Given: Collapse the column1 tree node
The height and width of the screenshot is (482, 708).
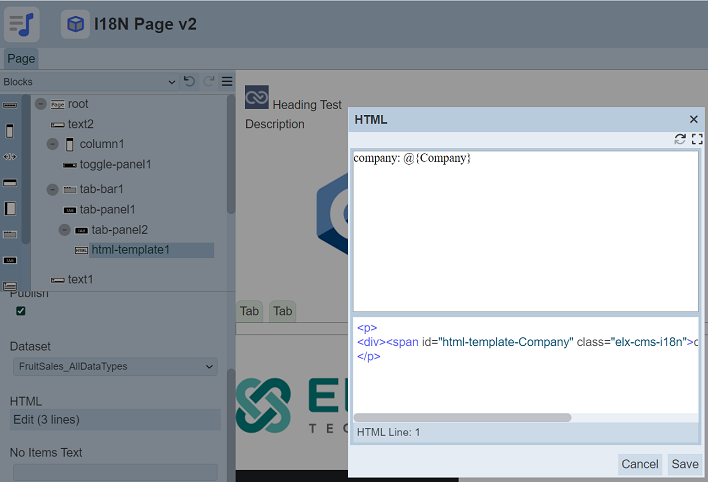Looking at the screenshot, I should tap(53, 144).
